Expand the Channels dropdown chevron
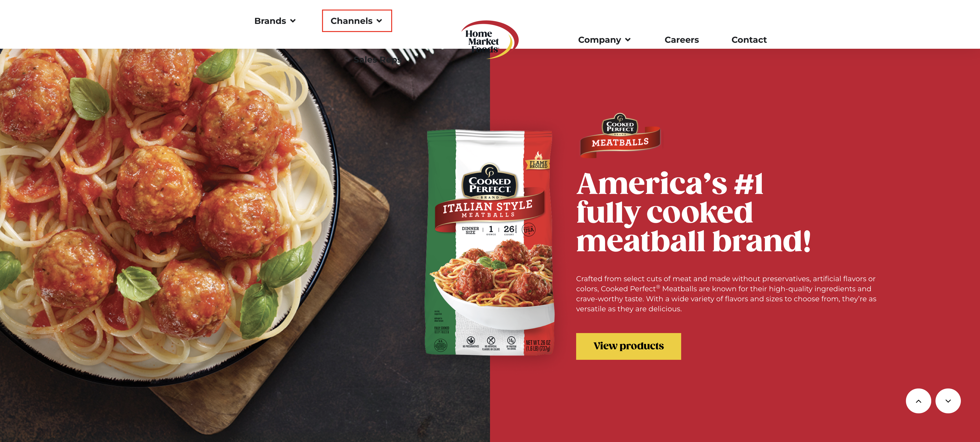980x442 pixels. click(379, 21)
